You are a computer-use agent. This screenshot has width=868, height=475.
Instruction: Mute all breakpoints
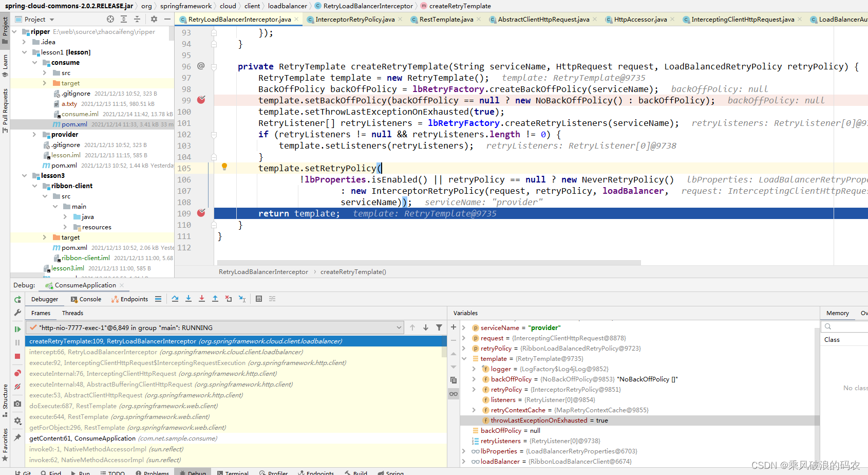(17, 387)
